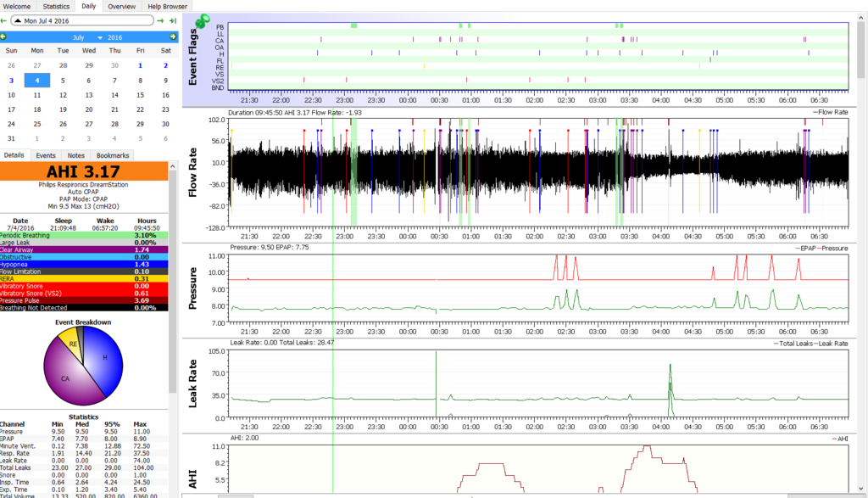Go to previous day with left green arrow

[5, 20]
